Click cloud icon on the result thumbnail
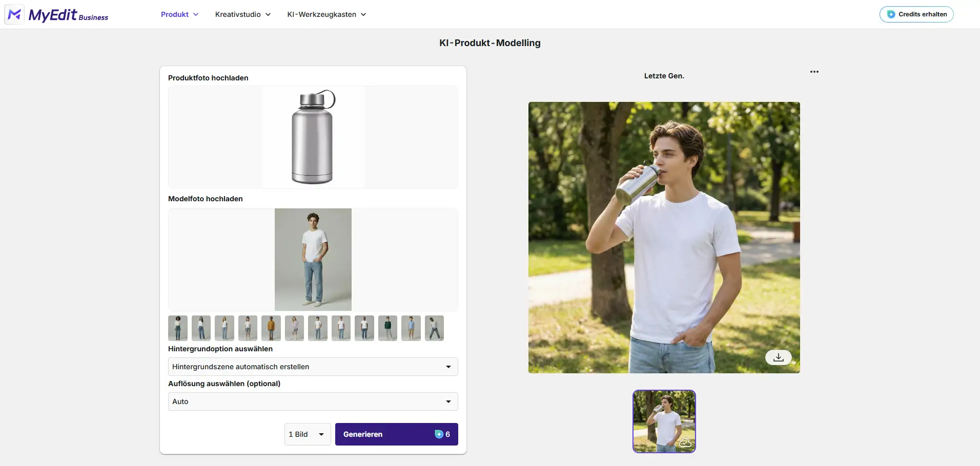Image resolution: width=980 pixels, height=466 pixels. 685,442
